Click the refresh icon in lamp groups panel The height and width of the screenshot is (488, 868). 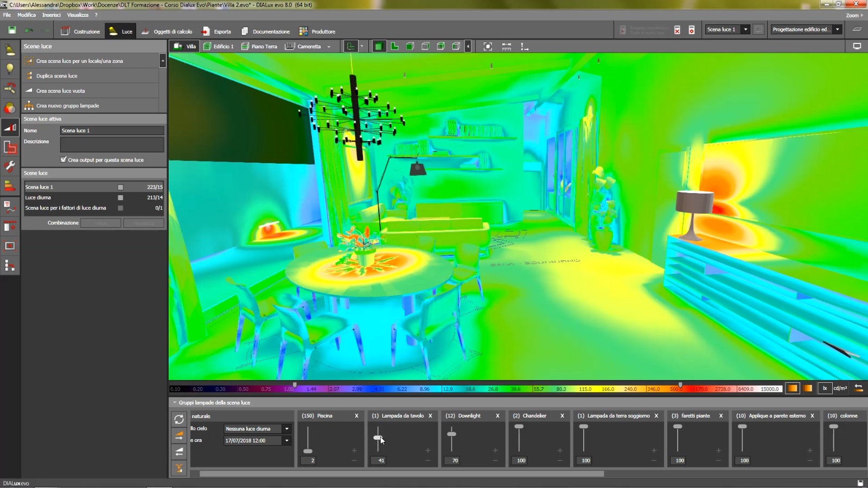click(179, 419)
